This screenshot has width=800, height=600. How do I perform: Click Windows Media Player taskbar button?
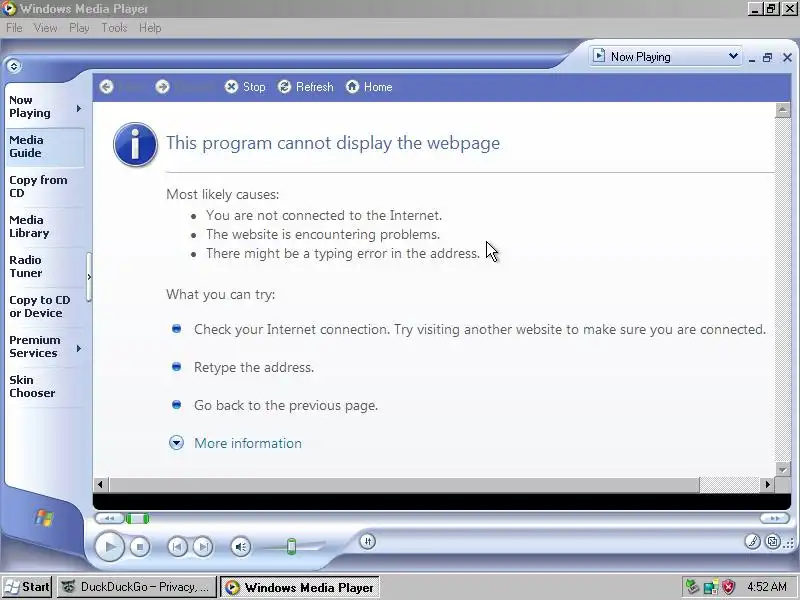point(300,587)
